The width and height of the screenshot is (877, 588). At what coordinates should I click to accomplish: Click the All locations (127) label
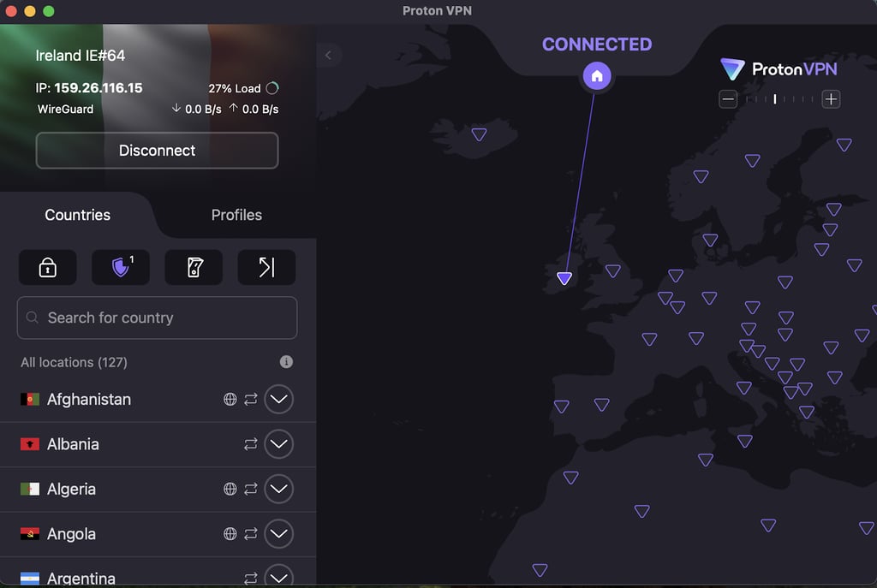point(74,362)
